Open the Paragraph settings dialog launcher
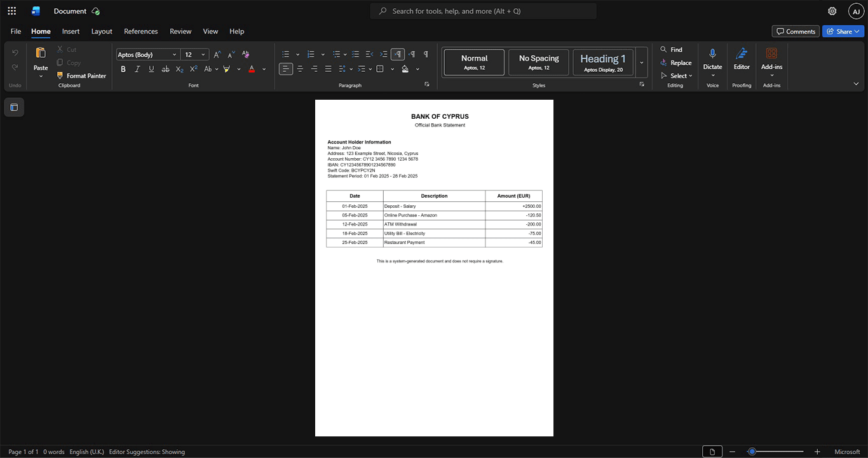 point(427,84)
